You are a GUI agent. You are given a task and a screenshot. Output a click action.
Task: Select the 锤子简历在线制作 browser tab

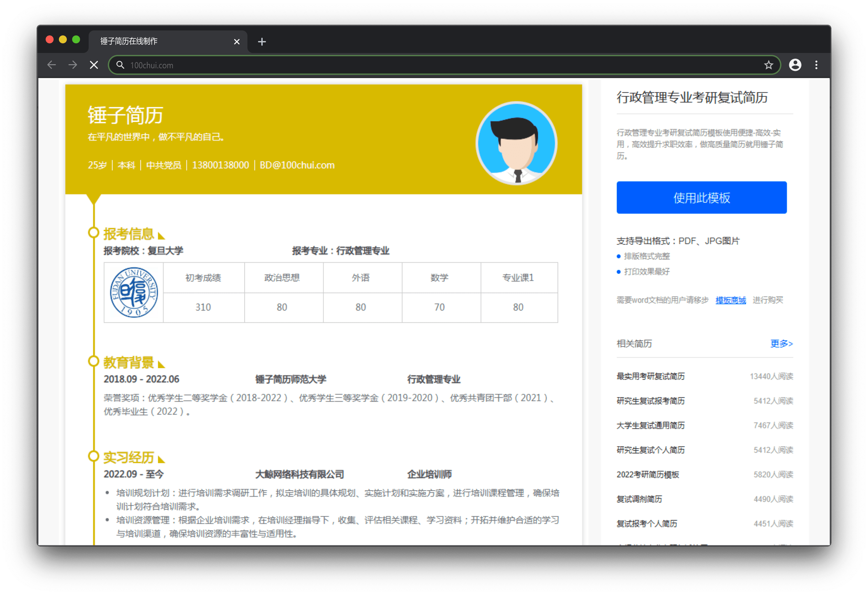(x=168, y=41)
